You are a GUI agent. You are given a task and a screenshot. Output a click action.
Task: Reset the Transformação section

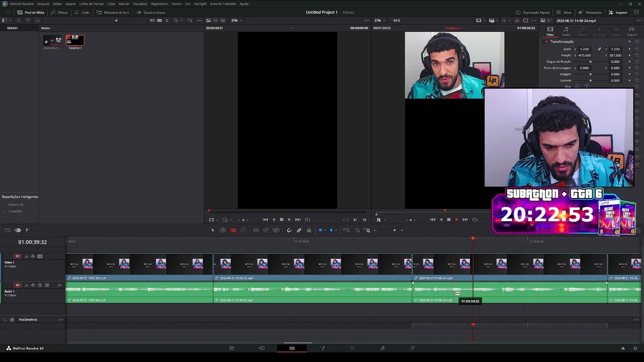click(x=637, y=42)
